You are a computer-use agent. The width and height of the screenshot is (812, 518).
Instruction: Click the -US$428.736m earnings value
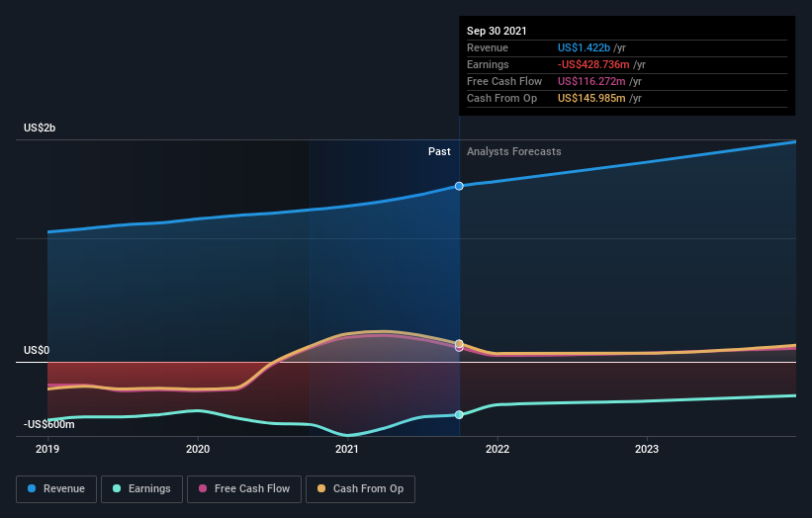coord(593,64)
